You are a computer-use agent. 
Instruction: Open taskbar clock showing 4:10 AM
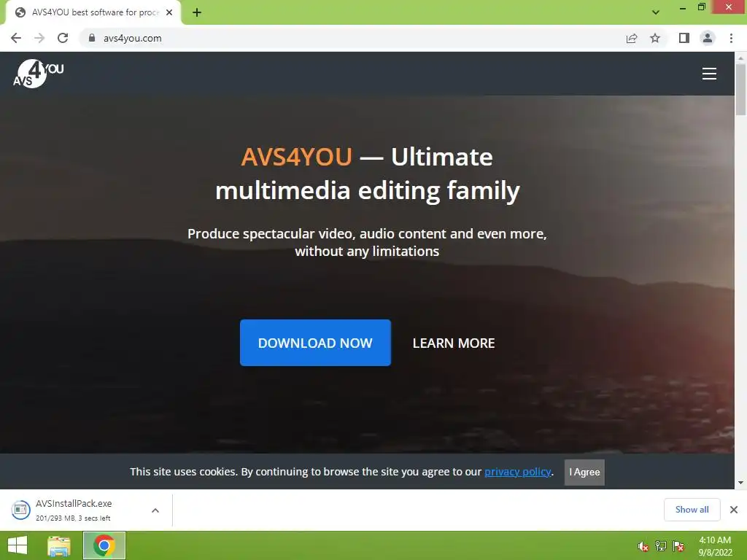[x=715, y=546]
